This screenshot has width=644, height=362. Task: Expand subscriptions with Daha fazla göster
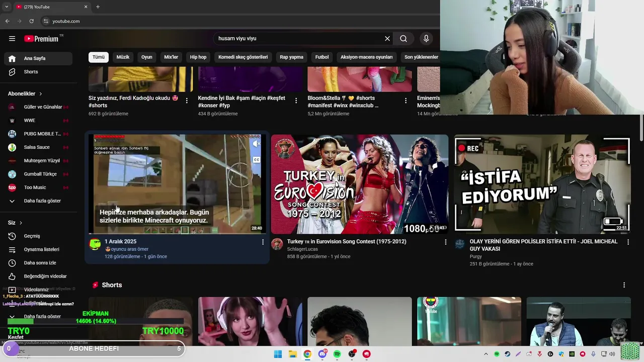[38, 201]
